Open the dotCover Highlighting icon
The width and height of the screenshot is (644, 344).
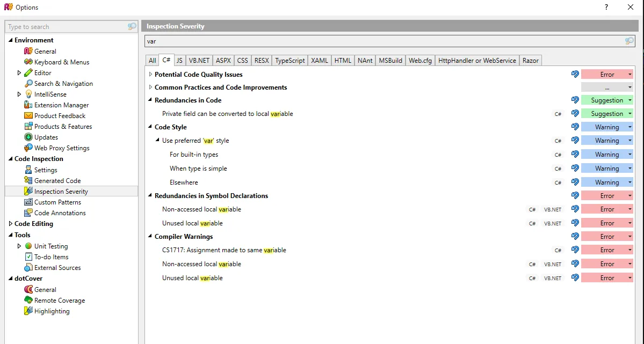point(28,311)
